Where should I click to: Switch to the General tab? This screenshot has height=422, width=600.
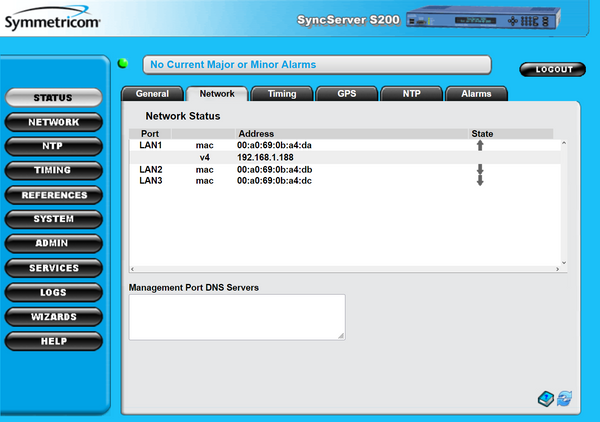pyautogui.click(x=152, y=93)
